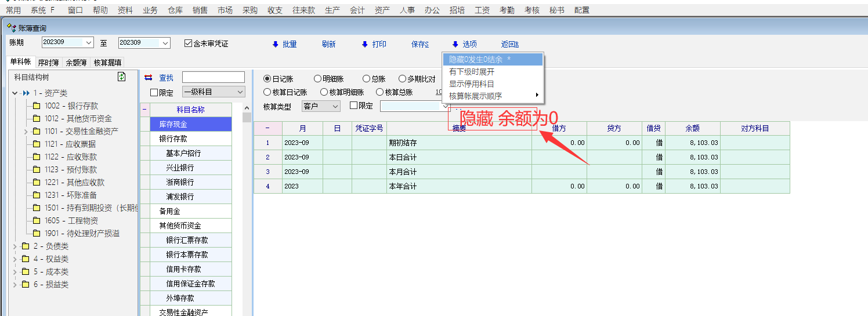
Task: Click the subject list scrollbar thumb
Action: 247,118
